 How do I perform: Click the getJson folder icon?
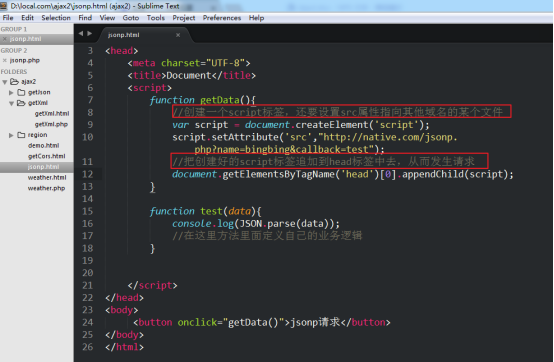click(x=21, y=92)
